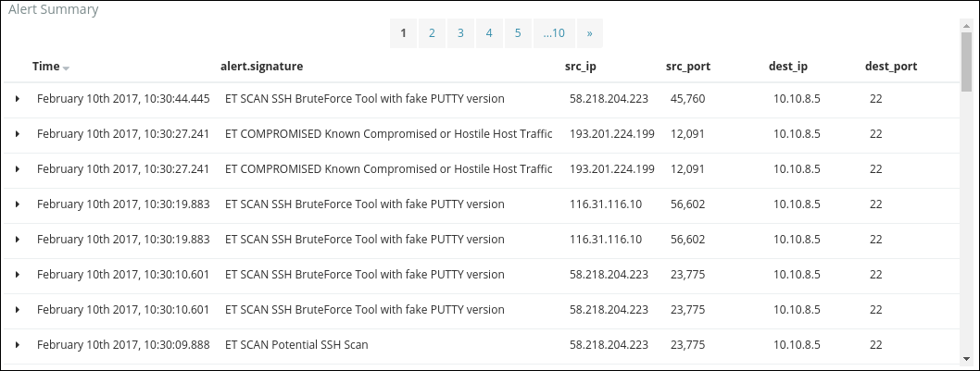Sort by src_ip column header

point(581,67)
